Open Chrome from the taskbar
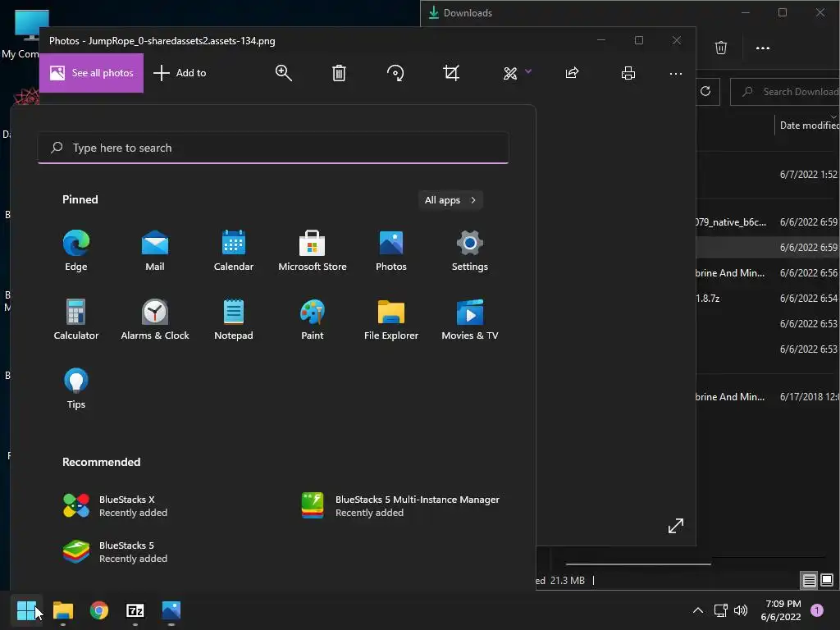This screenshot has height=630, width=840. click(x=99, y=610)
